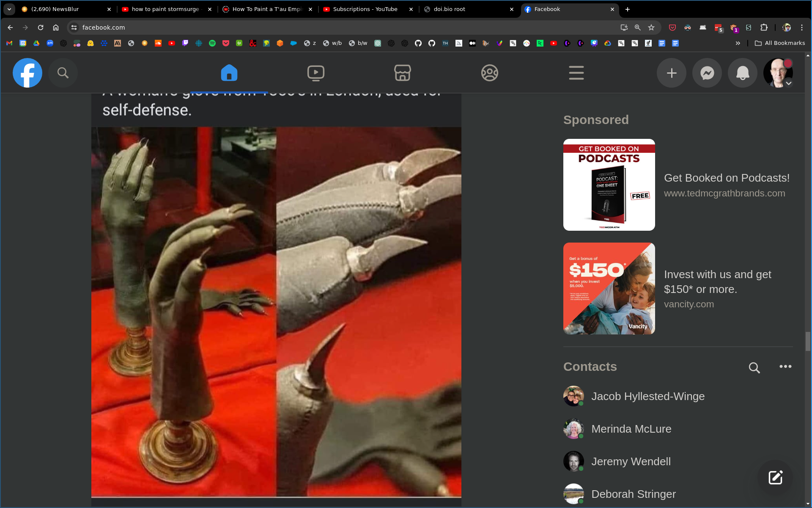Reload the current page
This screenshot has height=508, width=812.
pyautogui.click(x=41, y=28)
